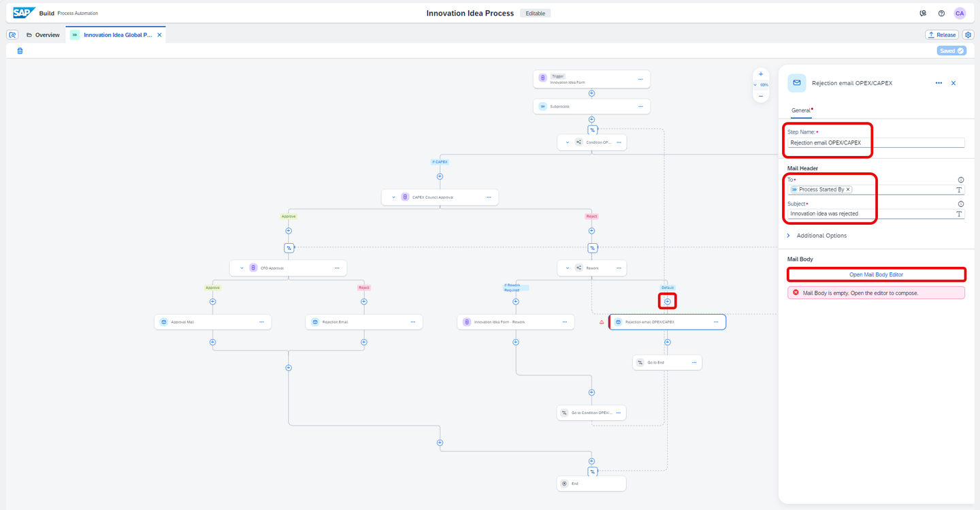Screen dimensions: 980x510
Task: Open Approval Mail three-dot menu
Action: (x=261, y=322)
